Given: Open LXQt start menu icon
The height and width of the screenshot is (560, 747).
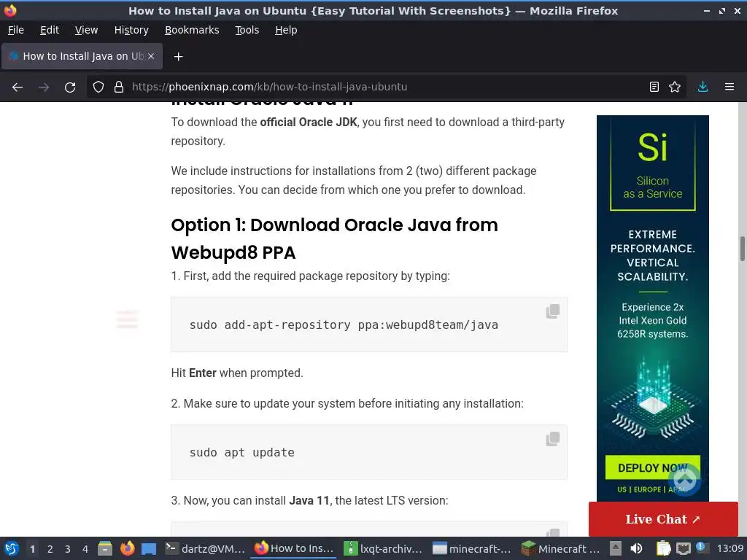Looking at the screenshot, I should click(12, 548).
